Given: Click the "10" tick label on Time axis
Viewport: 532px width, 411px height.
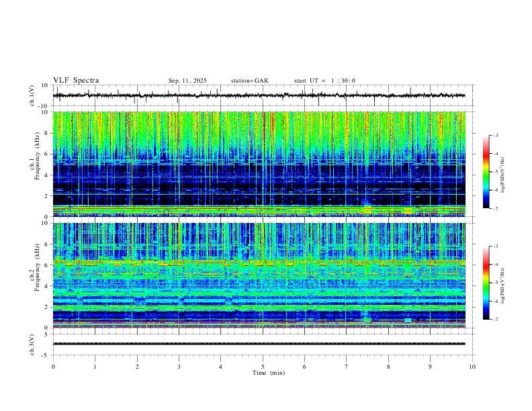Looking at the screenshot, I should pos(472,367).
